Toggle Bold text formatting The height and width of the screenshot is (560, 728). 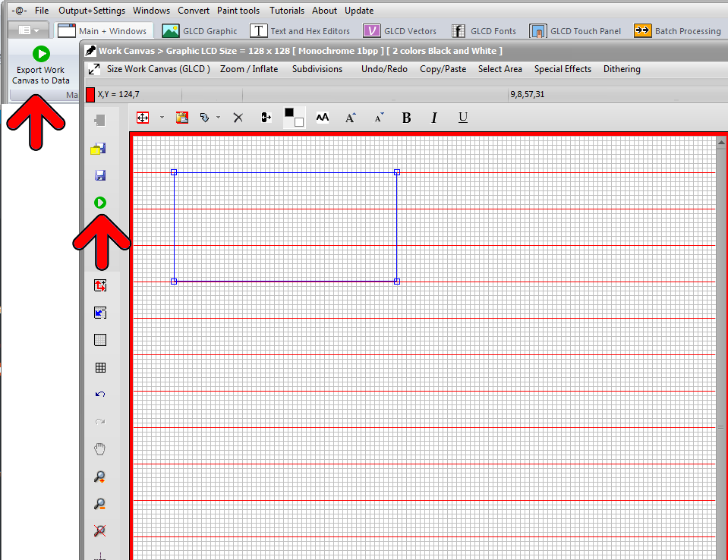406,118
